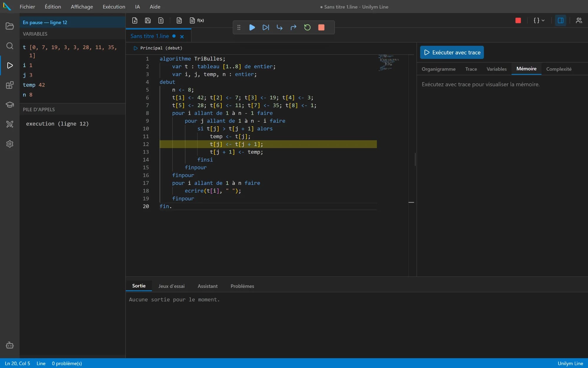
Task: Switch to the Organigramme tab
Action: (438, 69)
